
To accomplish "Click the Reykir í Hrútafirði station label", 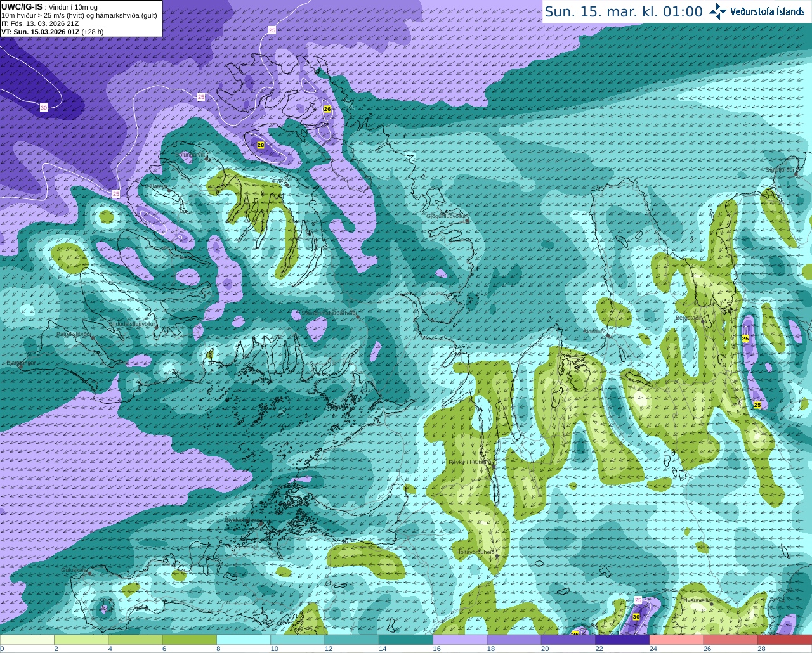I will pyautogui.click(x=471, y=462).
